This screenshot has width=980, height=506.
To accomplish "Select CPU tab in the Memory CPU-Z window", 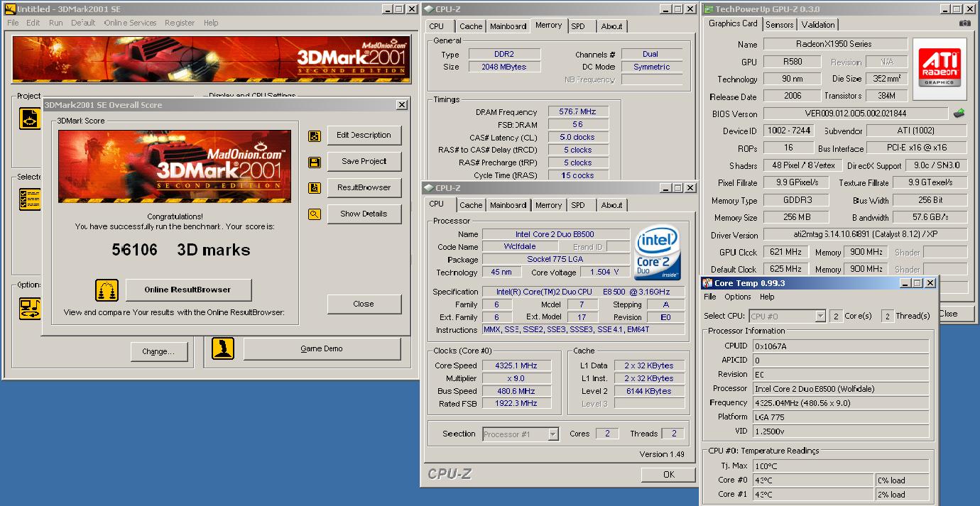I will 437,26.
